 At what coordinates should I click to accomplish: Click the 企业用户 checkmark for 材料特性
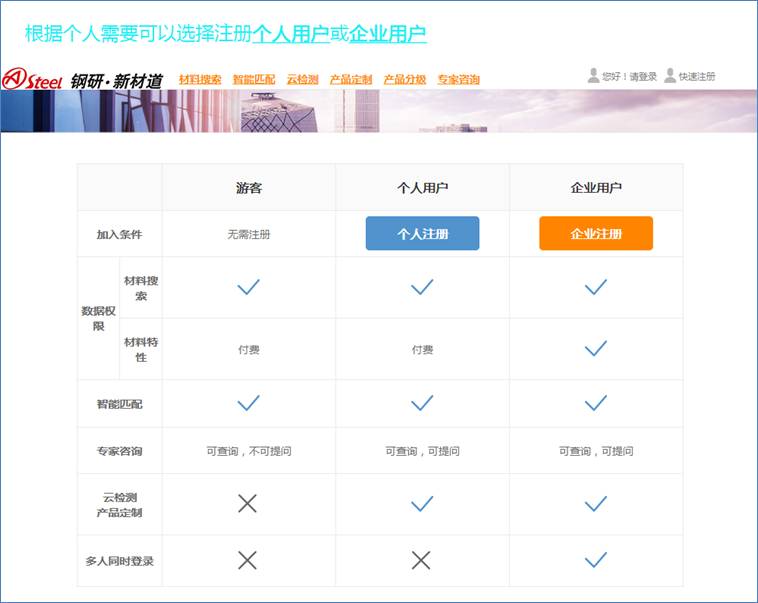[x=596, y=349]
